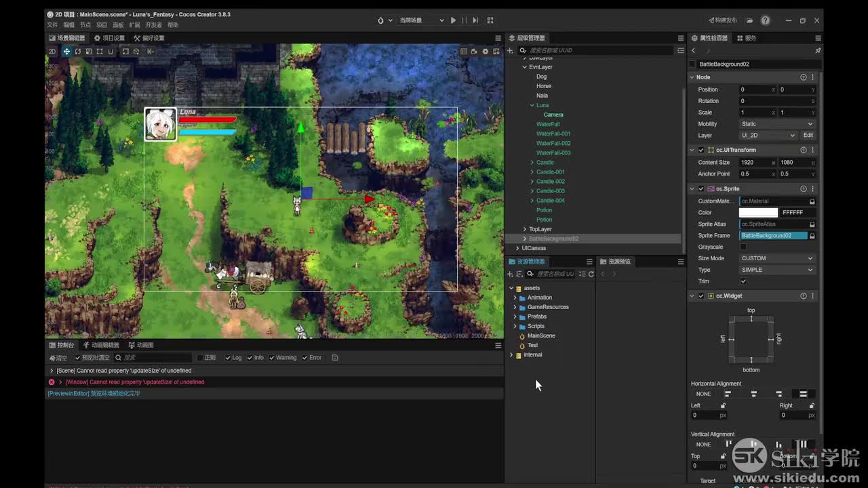The width and height of the screenshot is (868, 488).
Task: Switch to the 偏好设置 tab
Action: pyautogui.click(x=149, y=38)
